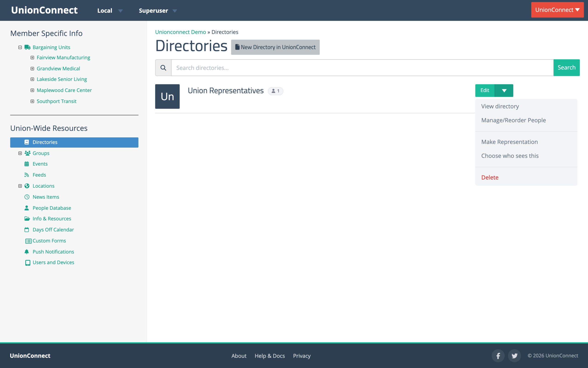Click New Directory in UnionConnect button

click(x=275, y=47)
